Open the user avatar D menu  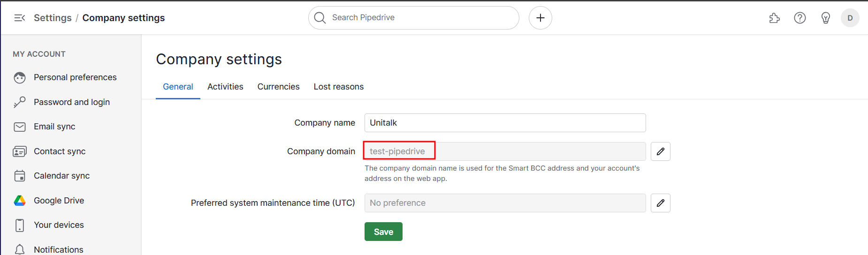[850, 18]
